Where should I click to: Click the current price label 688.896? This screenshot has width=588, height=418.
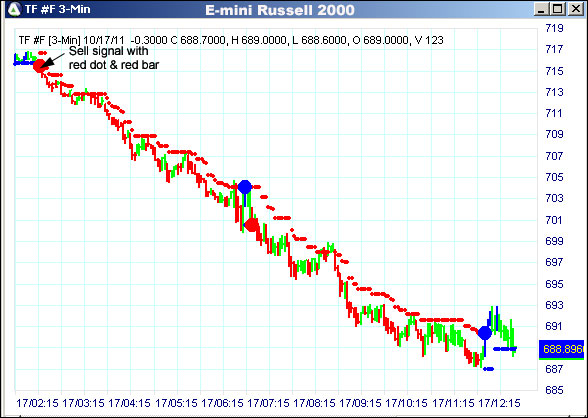561,349
